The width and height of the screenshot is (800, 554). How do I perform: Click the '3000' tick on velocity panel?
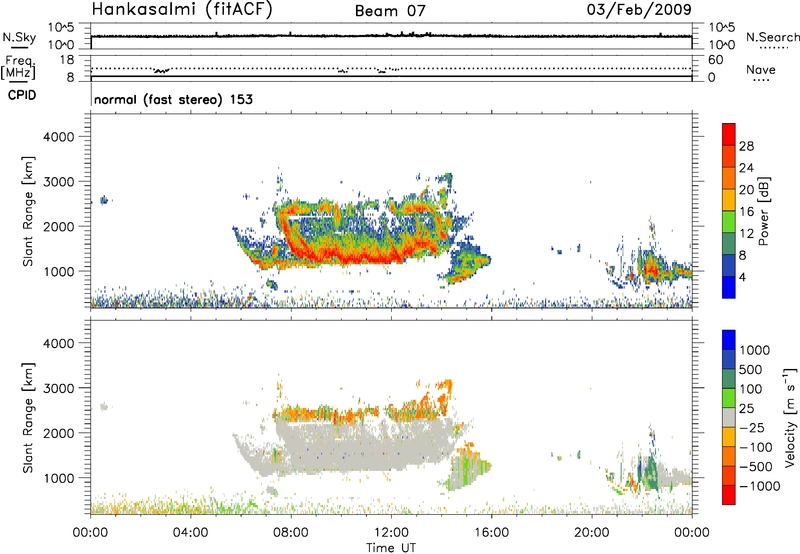tap(59, 388)
